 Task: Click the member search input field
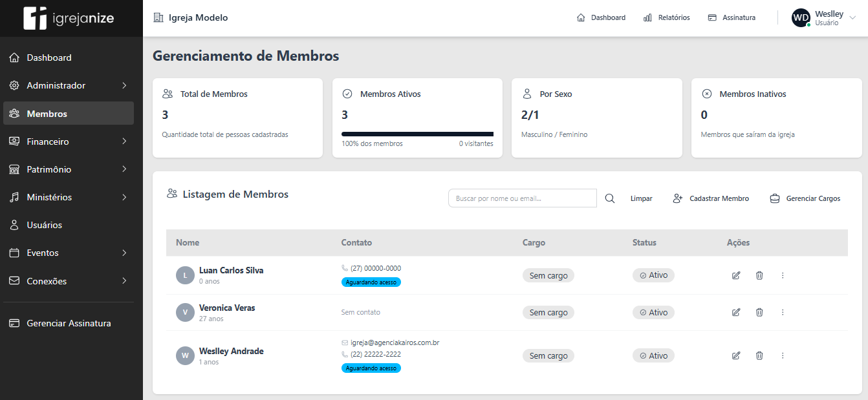pos(522,198)
